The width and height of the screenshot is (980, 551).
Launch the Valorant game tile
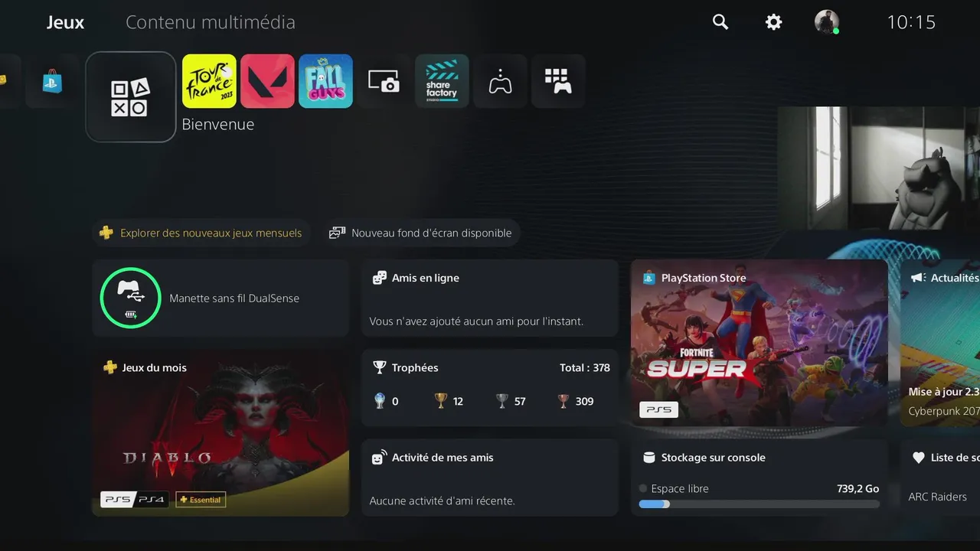[267, 80]
